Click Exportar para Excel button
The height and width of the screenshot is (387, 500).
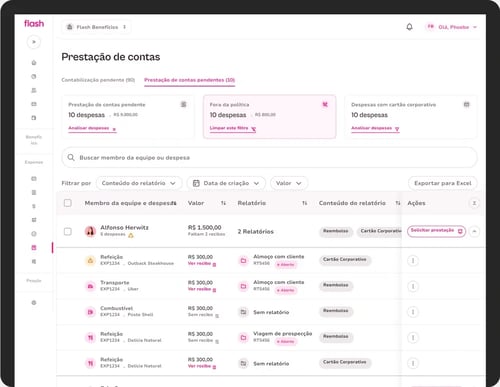tap(443, 183)
